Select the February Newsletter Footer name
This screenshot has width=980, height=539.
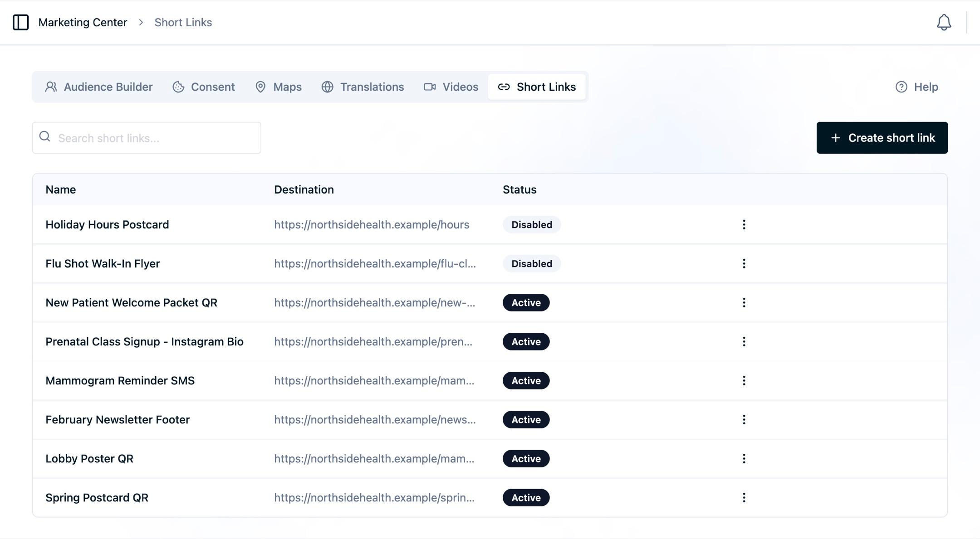118,420
